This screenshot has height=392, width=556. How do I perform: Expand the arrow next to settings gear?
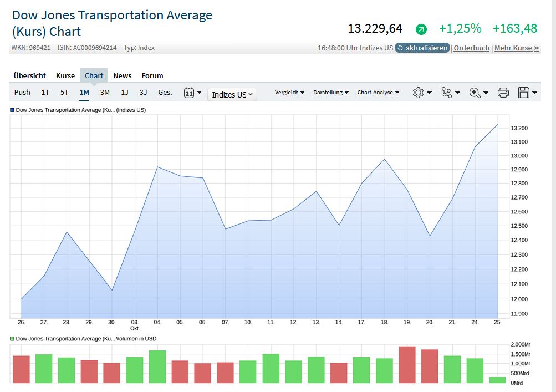(429, 93)
